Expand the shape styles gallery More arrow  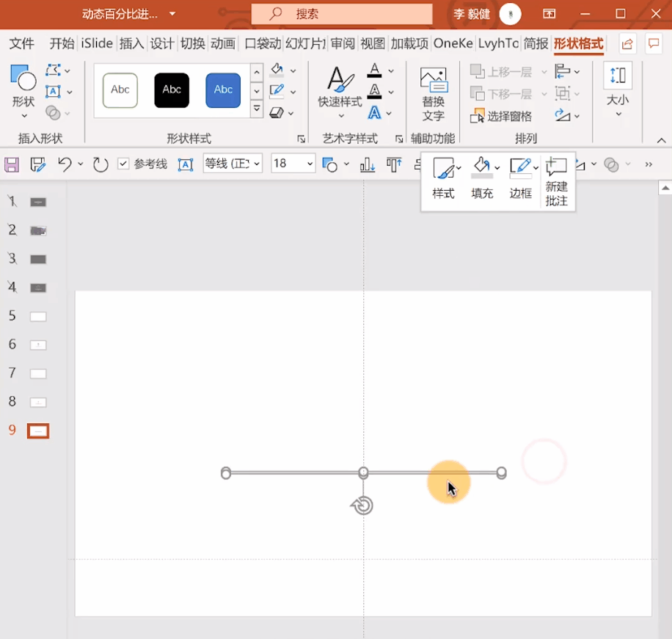click(257, 109)
